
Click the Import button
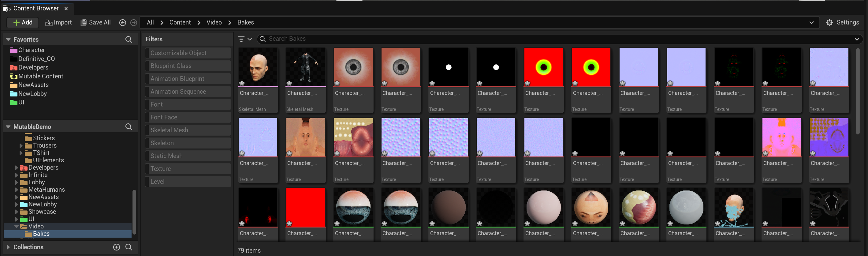click(x=59, y=22)
